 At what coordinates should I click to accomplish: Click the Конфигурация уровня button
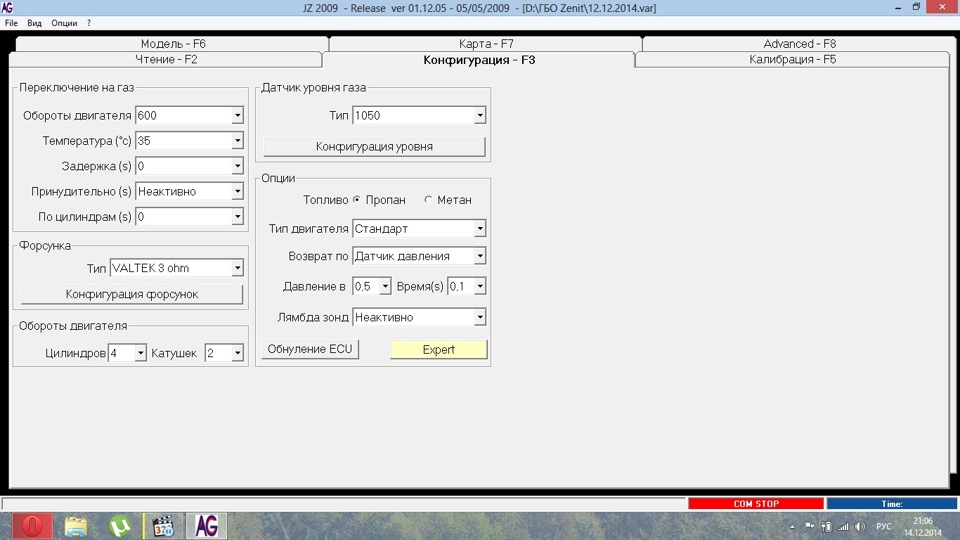point(374,146)
